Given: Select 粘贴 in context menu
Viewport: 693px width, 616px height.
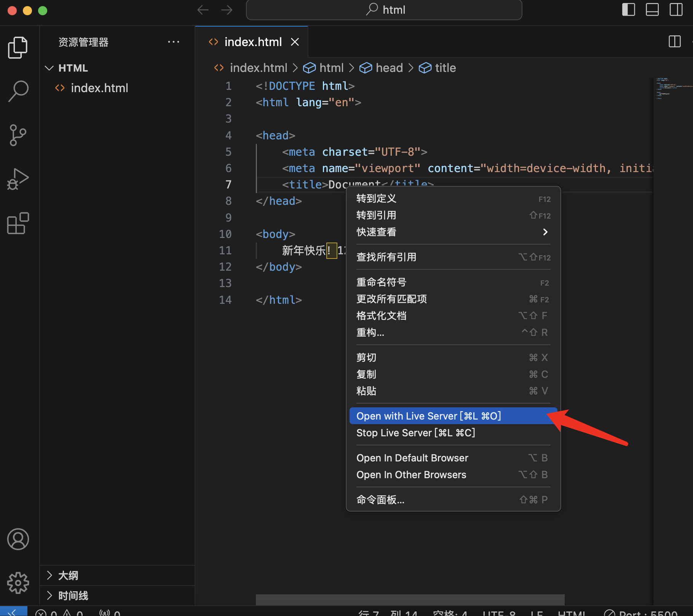Looking at the screenshot, I should [x=453, y=391].
